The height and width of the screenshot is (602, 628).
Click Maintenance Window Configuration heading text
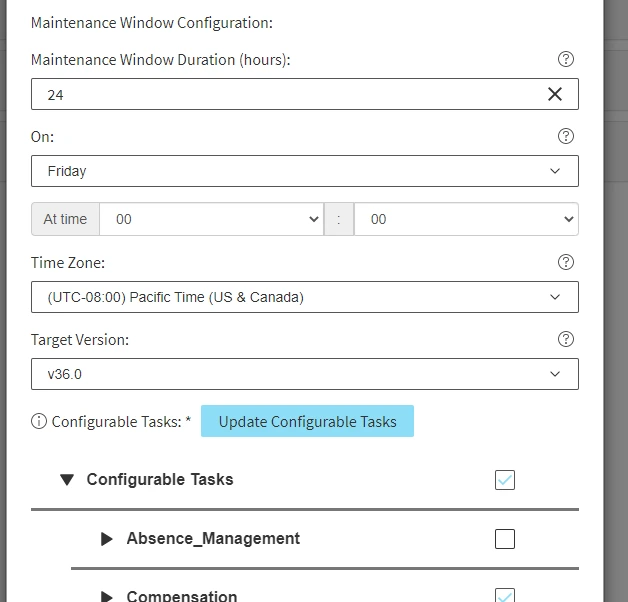pyautogui.click(x=152, y=23)
